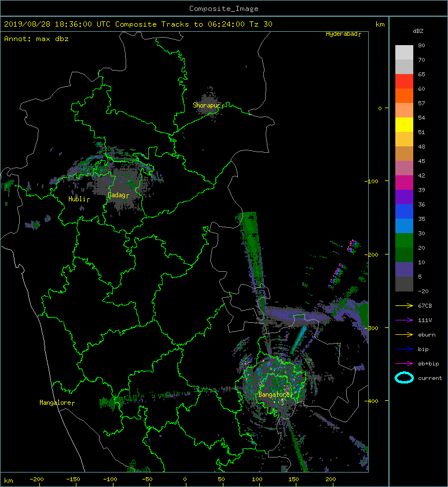
Task: Select the light blue 30–35 dBZ swatch
Action: [404, 226]
